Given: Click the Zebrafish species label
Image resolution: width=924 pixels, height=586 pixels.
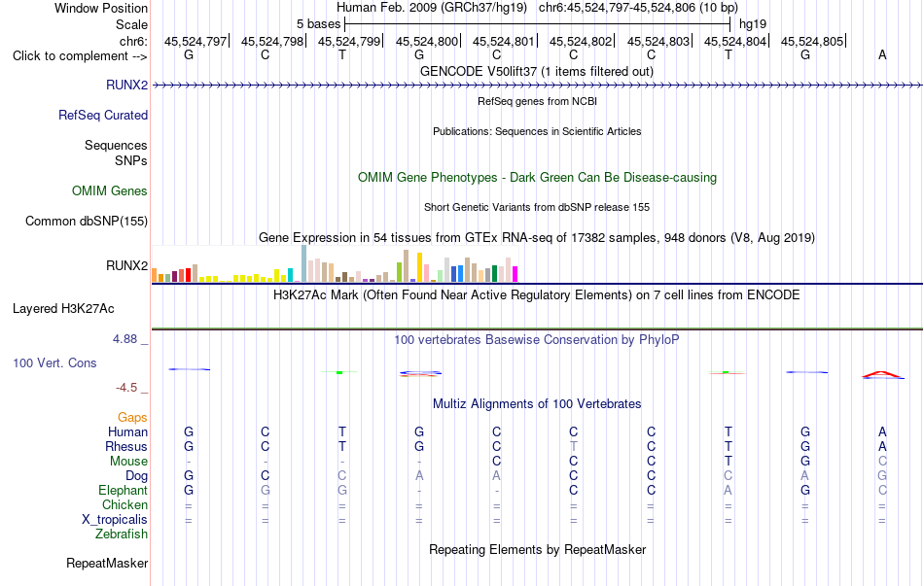Looking at the screenshot, I should click(x=122, y=534).
